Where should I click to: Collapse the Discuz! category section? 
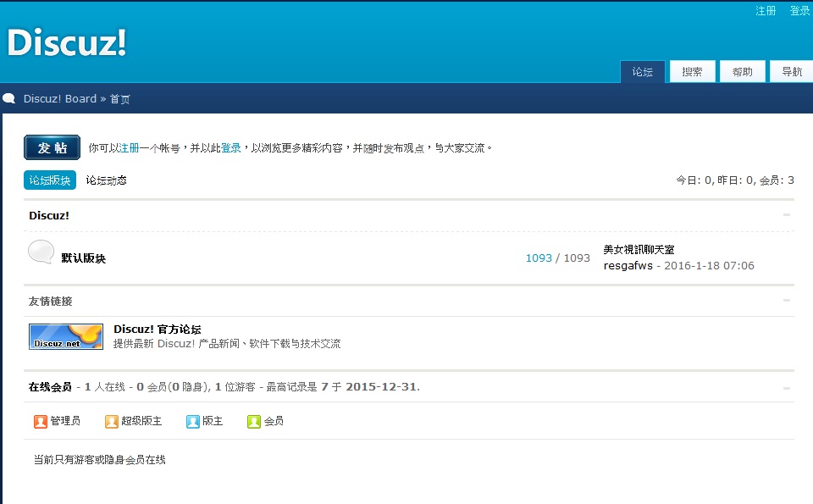[x=787, y=214]
